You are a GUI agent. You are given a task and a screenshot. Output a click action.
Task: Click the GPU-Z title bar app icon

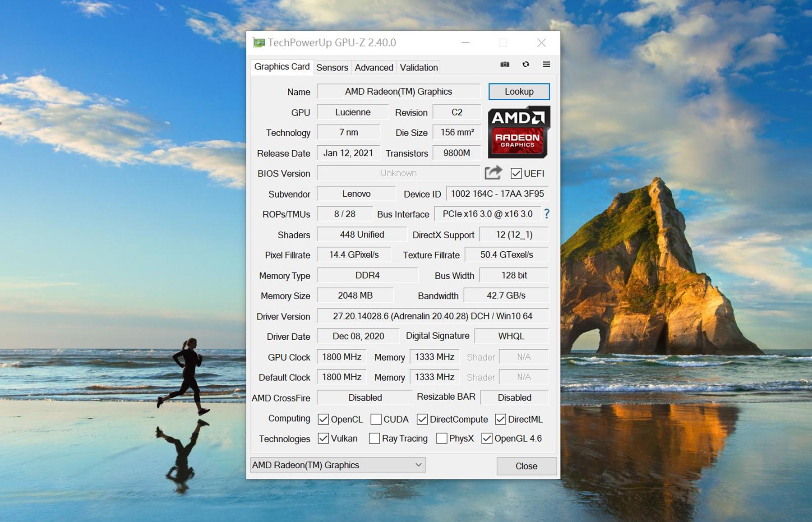(x=259, y=42)
